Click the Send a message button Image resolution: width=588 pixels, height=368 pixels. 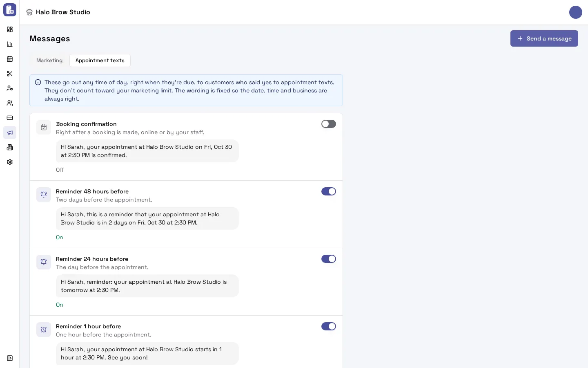pos(544,38)
